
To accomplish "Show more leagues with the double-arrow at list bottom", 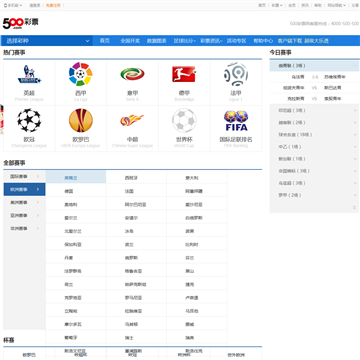I will pyautogui.click(x=355, y=207).
